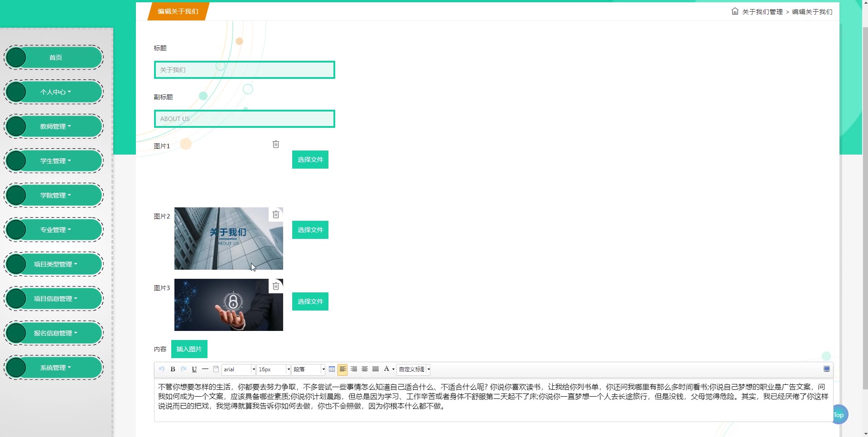Expand the 个人中心 sidebar menu
868x437 pixels.
tap(54, 92)
